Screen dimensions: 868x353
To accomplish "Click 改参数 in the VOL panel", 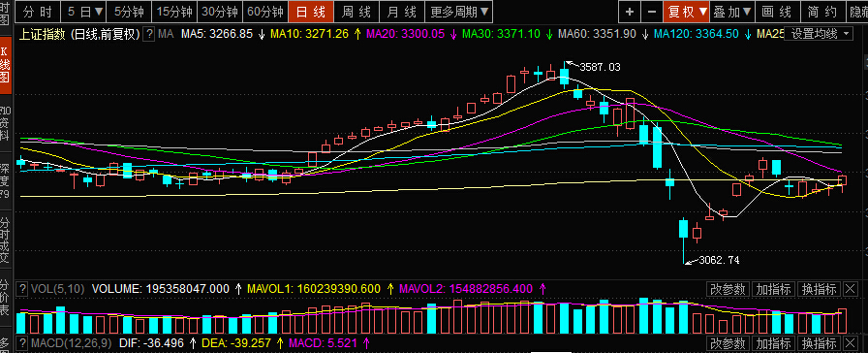I will (x=728, y=289).
